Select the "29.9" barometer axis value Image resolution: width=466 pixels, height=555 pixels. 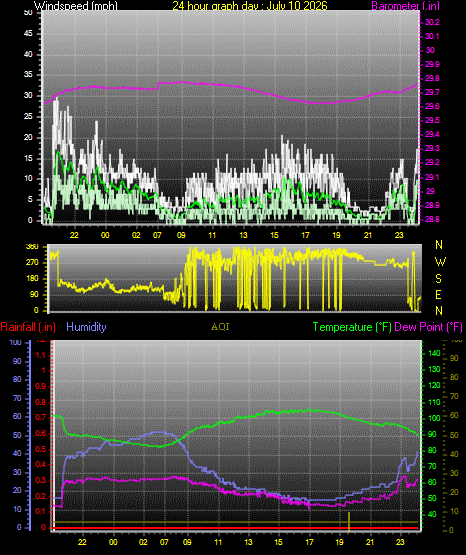(432, 64)
